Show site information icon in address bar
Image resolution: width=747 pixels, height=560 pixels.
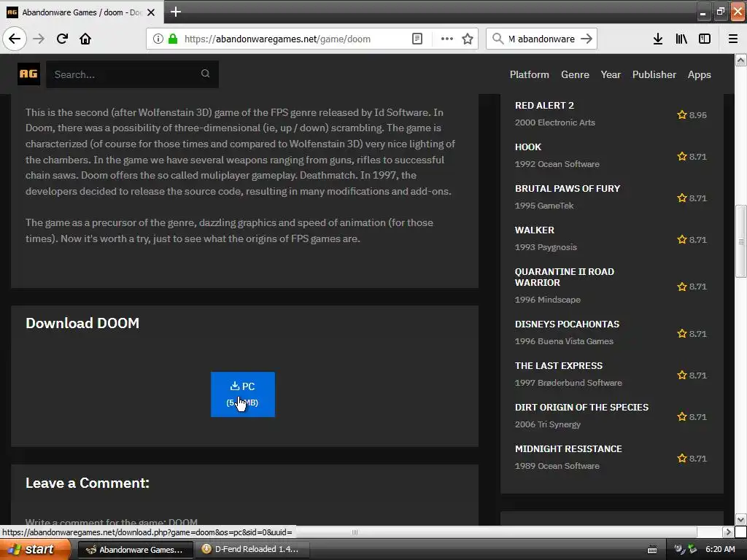(158, 39)
